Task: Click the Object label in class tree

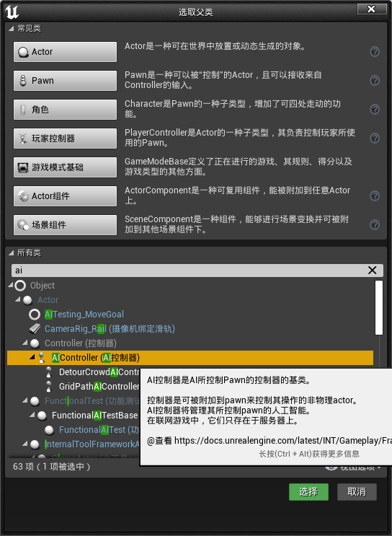Action: pos(43,286)
